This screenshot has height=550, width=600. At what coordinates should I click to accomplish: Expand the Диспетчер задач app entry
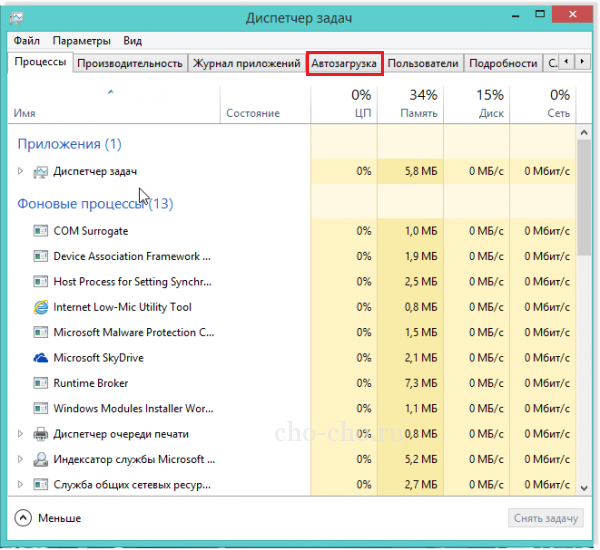20,172
